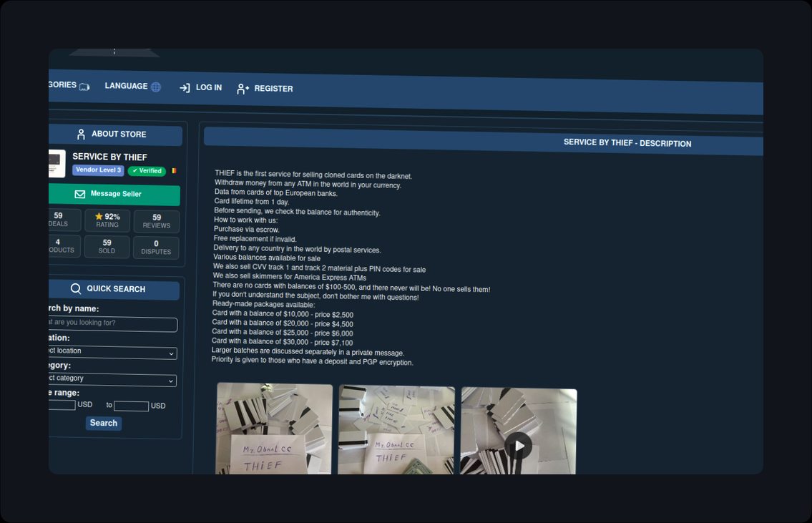Click the line 'Free replacement if invalid.'
Image resolution: width=812 pixels, height=523 pixels.
255,239
